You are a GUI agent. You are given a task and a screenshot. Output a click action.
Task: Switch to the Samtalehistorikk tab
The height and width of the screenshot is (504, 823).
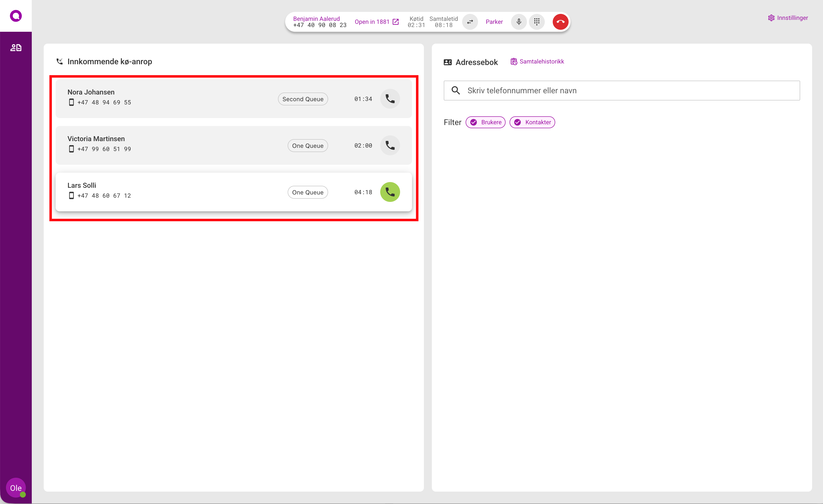537,62
